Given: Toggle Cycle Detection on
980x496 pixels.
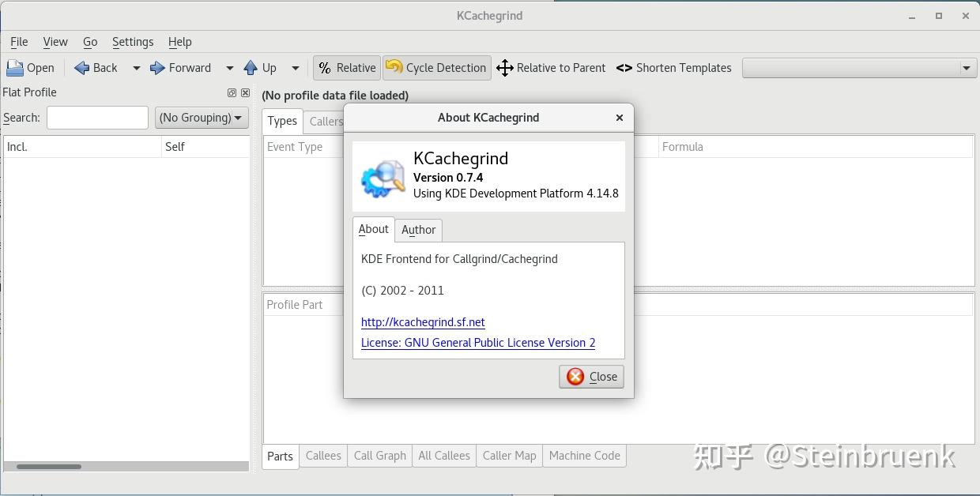Looking at the screenshot, I should click(x=436, y=67).
